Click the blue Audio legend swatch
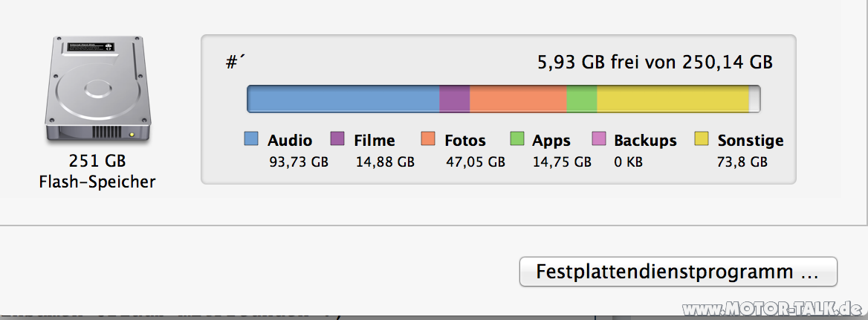Viewport: 868px width, 320px height. pos(251,139)
